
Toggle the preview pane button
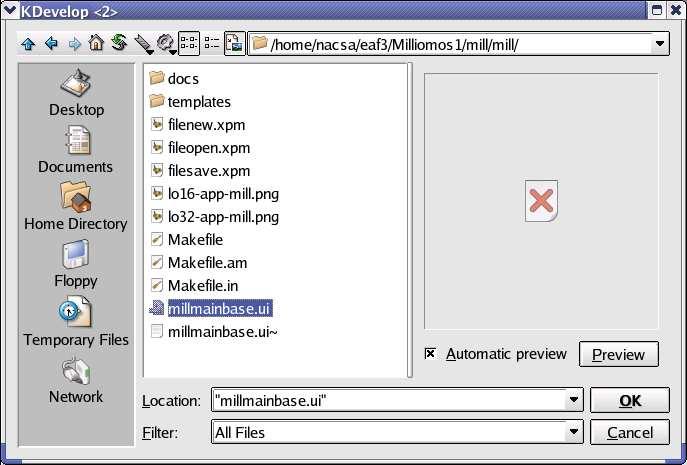(x=235, y=43)
